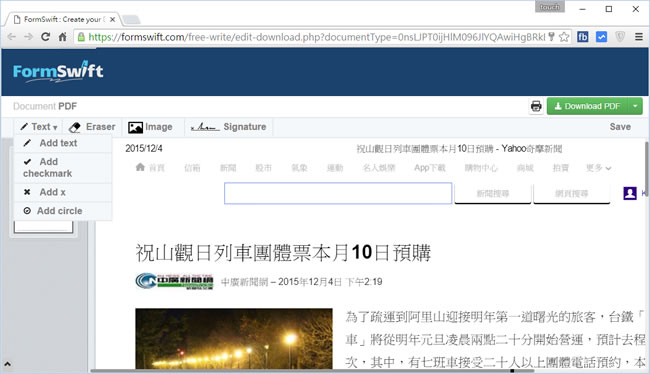Click the user avatar icon in document
The height and width of the screenshot is (374, 650).
630,193
